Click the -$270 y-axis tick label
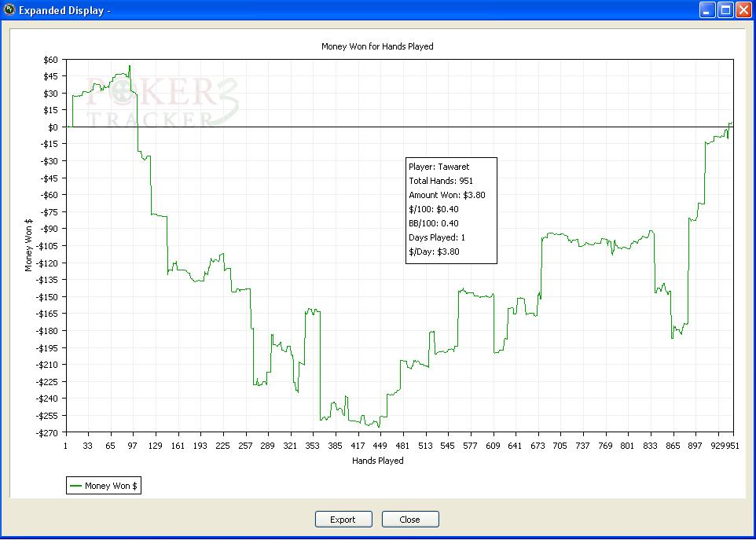 click(47, 432)
